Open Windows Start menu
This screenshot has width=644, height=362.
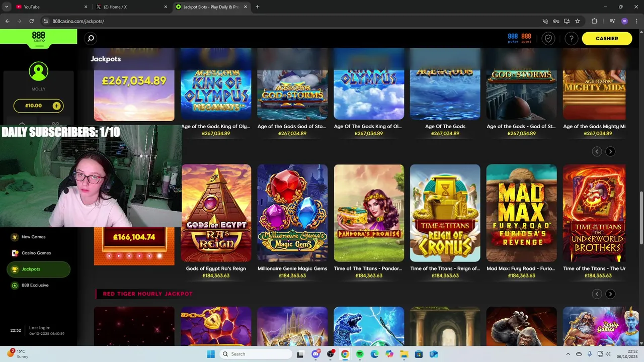click(211, 354)
